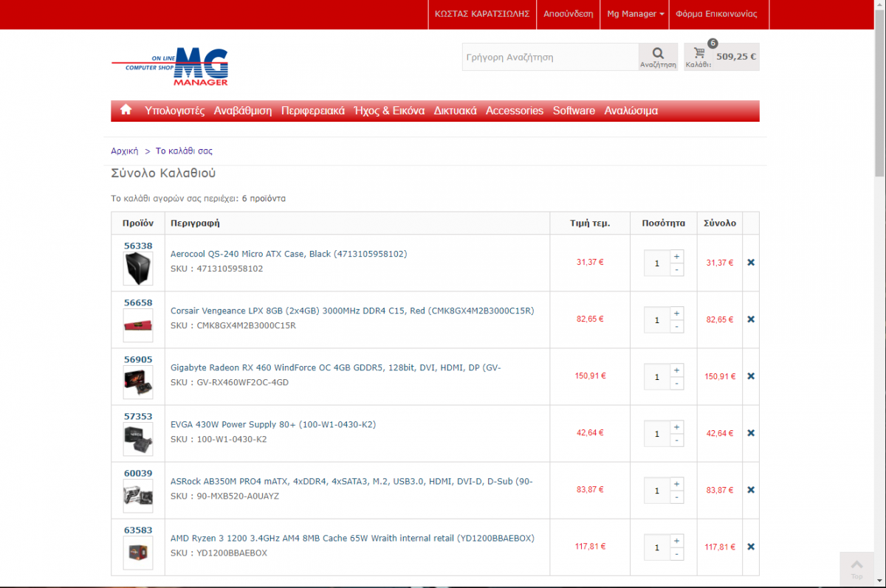Increase quantity of EVGA 430W Power Supply
The height and width of the screenshot is (588, 886).
pos(676,426)
